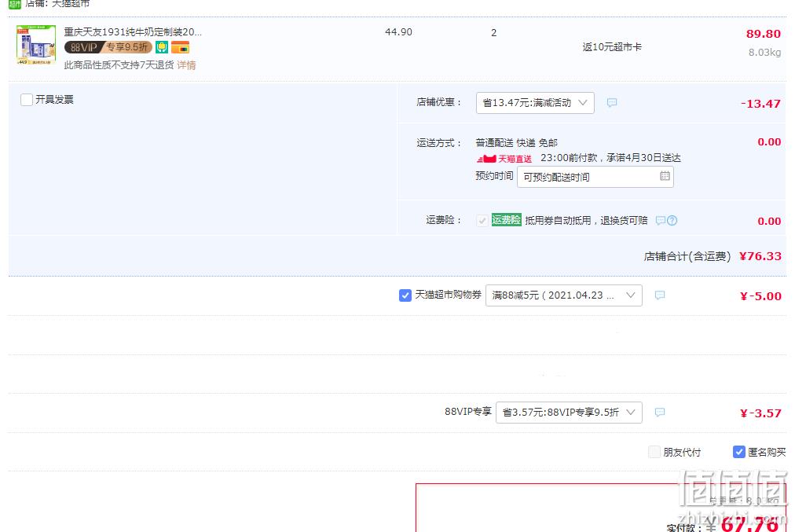The width and height of the screenshot is (795, 532).
Task: Click the store total ¥76.33
Action: [x=760, y=256]
